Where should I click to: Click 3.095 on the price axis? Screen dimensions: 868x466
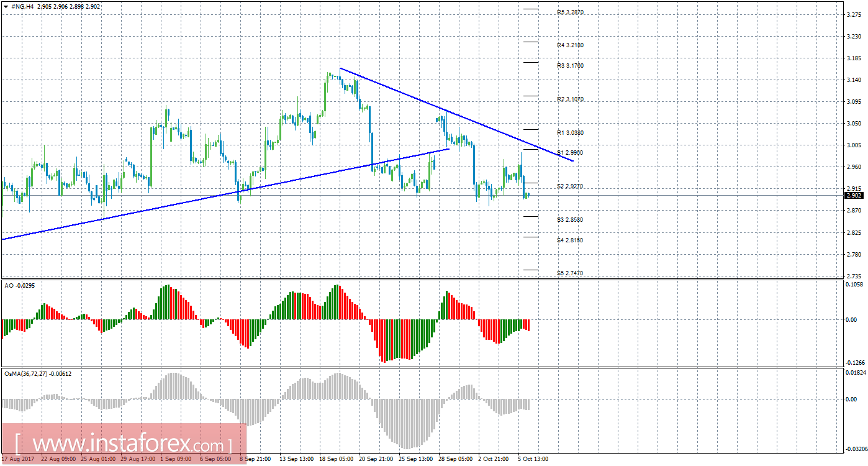click(x=854, y=102)
